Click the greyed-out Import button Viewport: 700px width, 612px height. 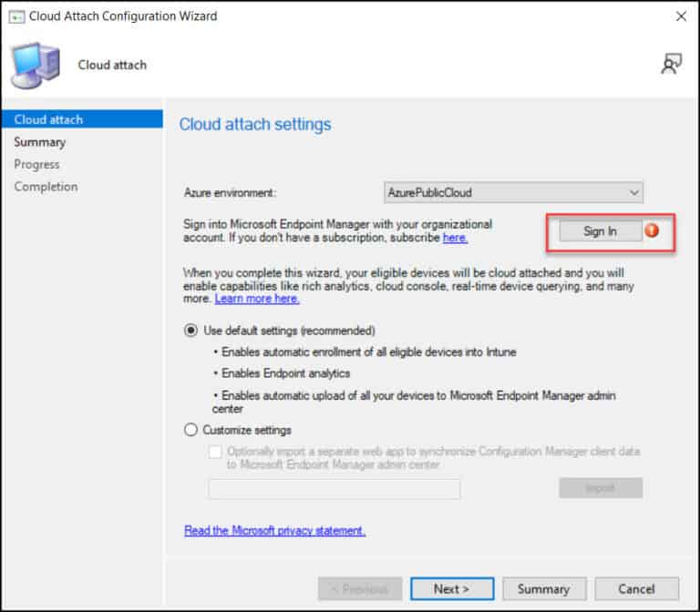point(601,488)
